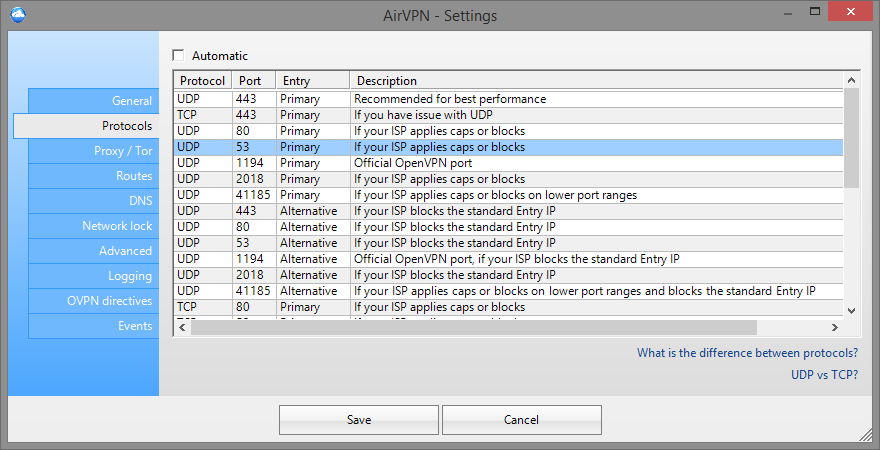Click the AirVPN cloud icon in title bar
The image size is (880, 450).
[x=18, y=15]
